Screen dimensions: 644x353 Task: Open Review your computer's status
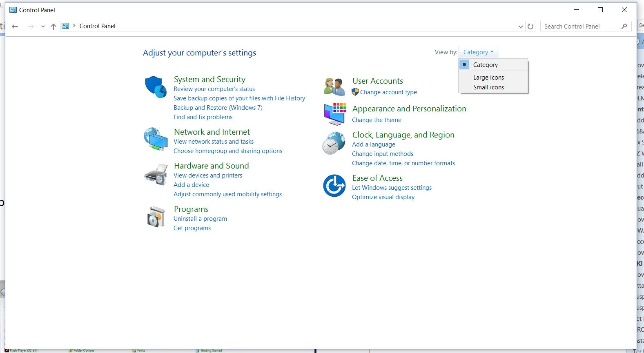214,89
